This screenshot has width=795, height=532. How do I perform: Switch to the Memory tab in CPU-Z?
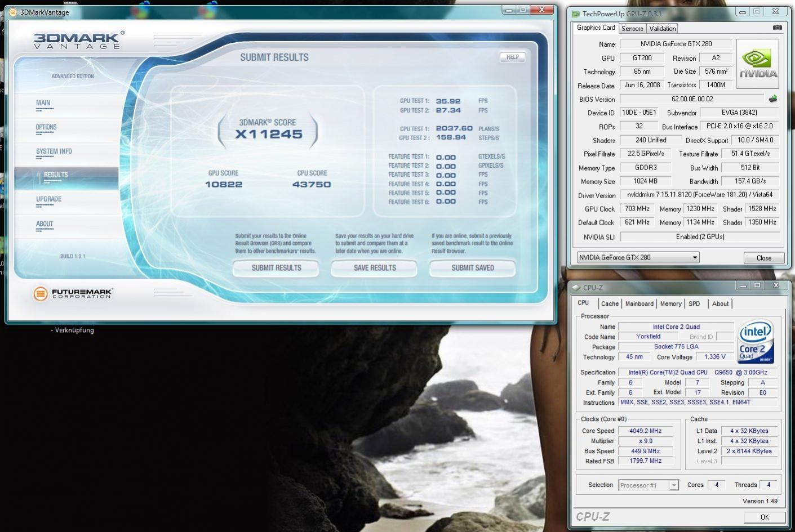[670, 304]
